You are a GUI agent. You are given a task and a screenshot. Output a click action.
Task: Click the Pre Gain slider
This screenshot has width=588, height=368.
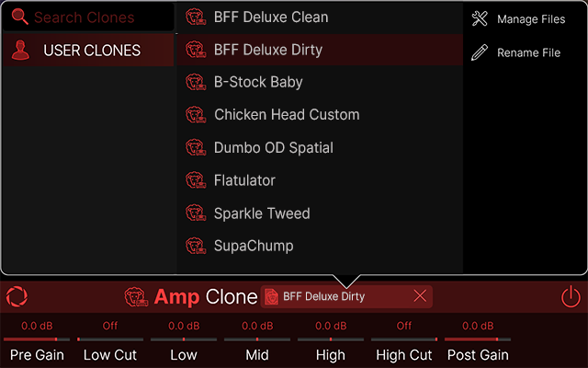pos(37,339)
